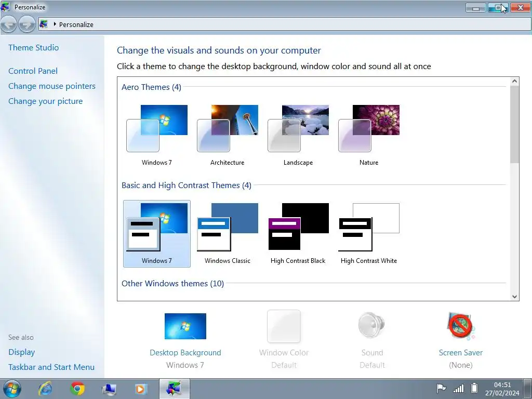Open Display link under See also
532x399 pixels.
(22, 352)
